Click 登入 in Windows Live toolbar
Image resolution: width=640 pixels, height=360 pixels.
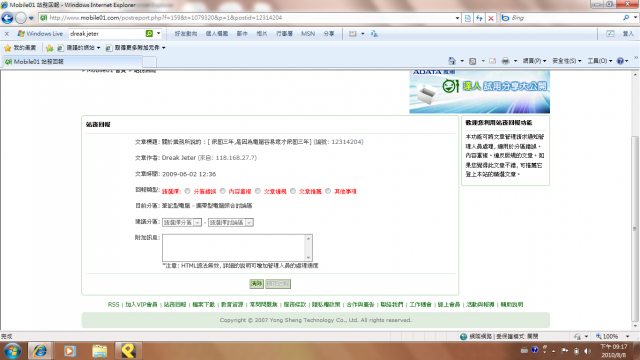click(x=628, y=33)
